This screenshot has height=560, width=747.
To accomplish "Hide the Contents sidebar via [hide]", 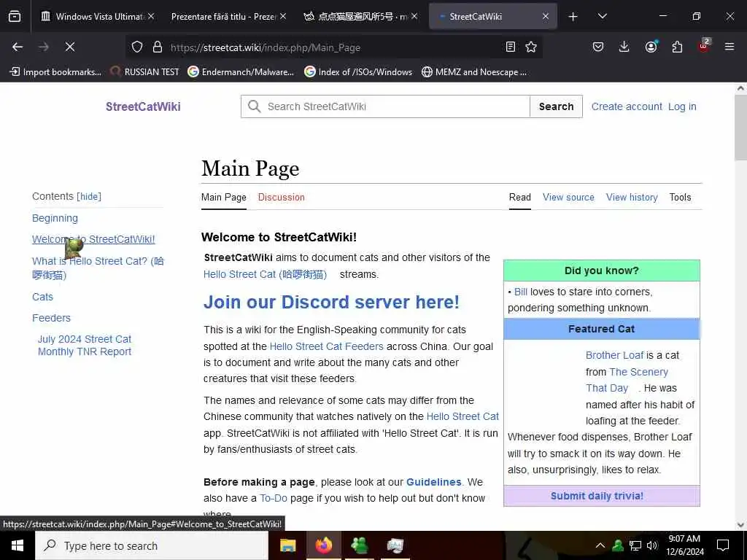I will click(x=89, y=196).
